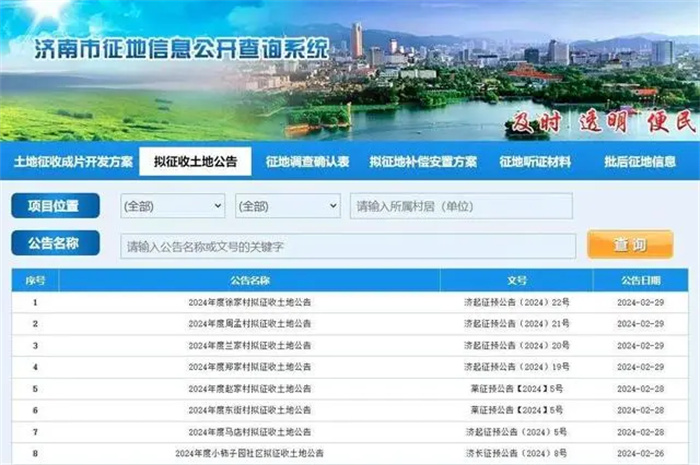Click 莱征预公告【2024】5号 in the 赵家村 row
Viewport: 700px width, 465px height.
[517, 389]
